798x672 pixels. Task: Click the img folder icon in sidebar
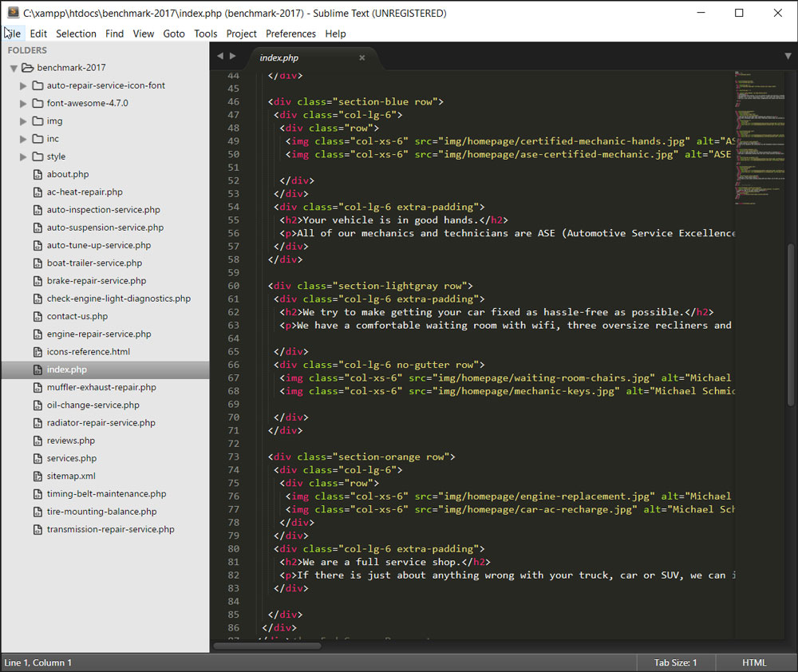click(x=38, y=121)
